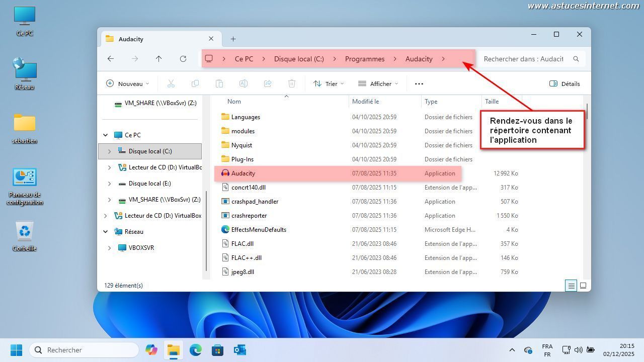Open a new tab with plus button
This screenshot has height=362, width=644.
pyautogui.click(x=233, y=39)
